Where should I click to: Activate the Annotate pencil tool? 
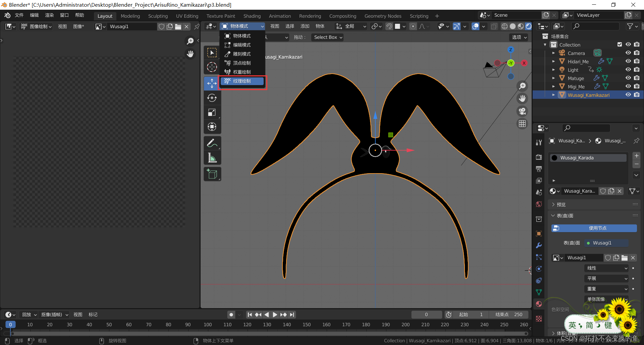212,143
